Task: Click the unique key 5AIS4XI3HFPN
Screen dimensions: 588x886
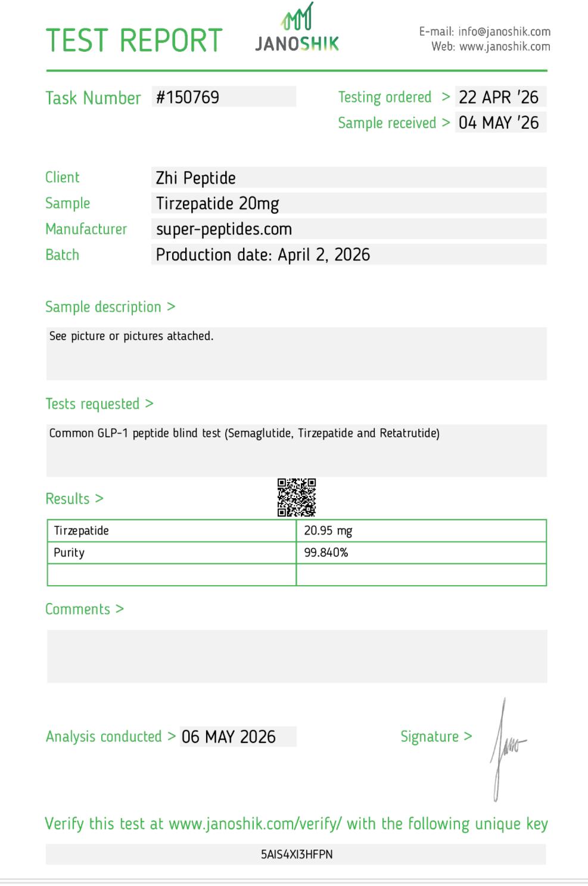Action: pyautogui.click(x=297, y=854)
